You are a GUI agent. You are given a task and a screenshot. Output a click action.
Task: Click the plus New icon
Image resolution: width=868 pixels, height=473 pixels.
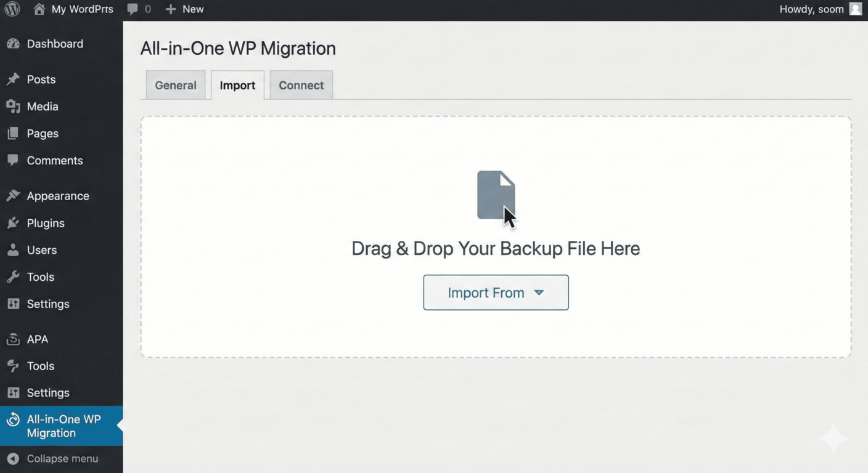(x=171, y=9)
